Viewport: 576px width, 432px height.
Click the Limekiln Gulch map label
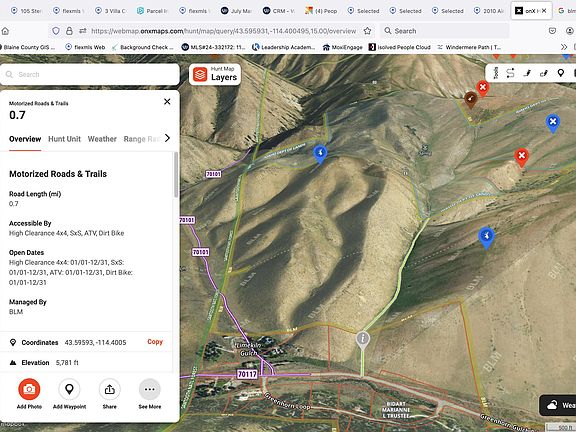(x=249, y=349)
